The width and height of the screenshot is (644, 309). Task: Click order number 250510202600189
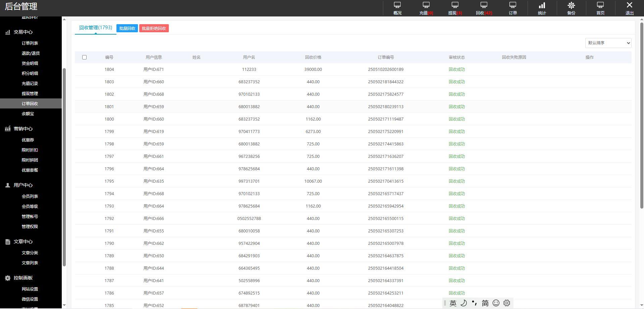(x=386, y=70)
